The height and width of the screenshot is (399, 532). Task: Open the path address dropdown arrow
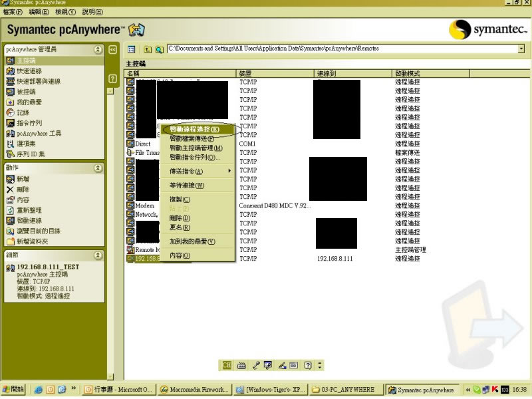[x=521, y=49]
